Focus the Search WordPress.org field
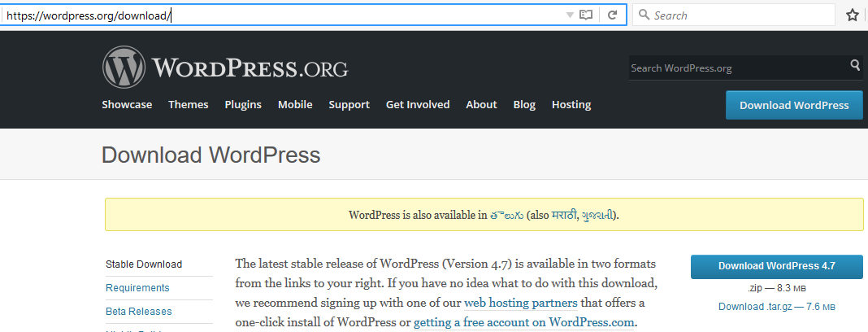This screenshot has width=868, height=332. (739, 68)
